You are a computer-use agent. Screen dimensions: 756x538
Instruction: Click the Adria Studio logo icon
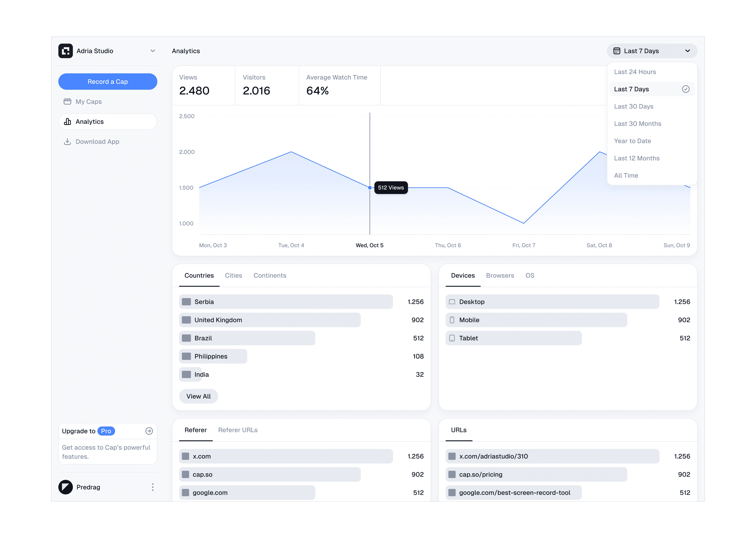click(66, 51)
